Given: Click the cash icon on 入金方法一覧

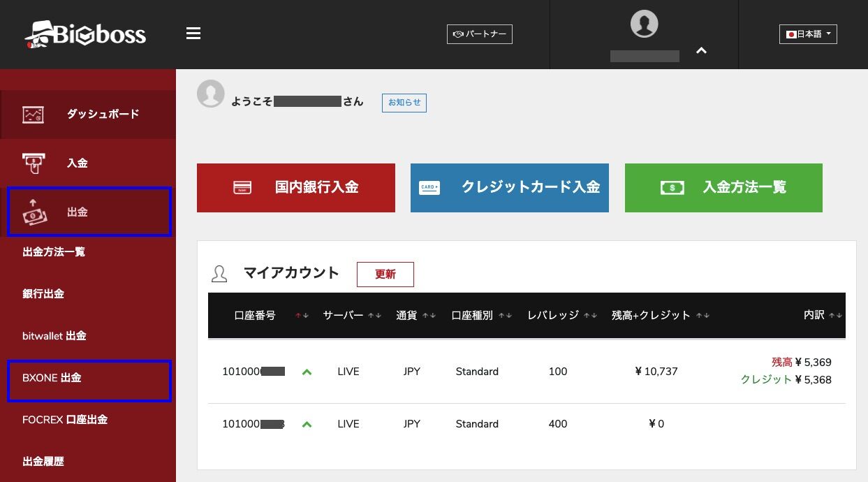Looking at the screenshot, I should pos(672,188).
